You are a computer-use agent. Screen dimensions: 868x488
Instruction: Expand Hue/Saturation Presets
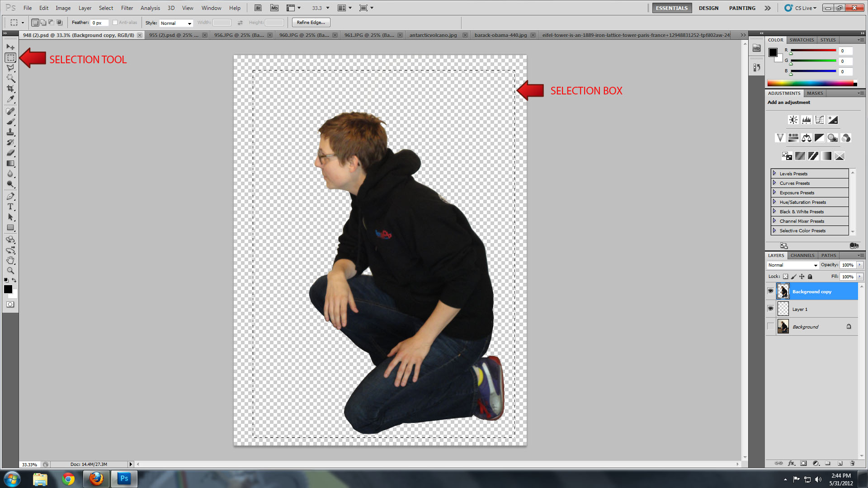point(774,202)
